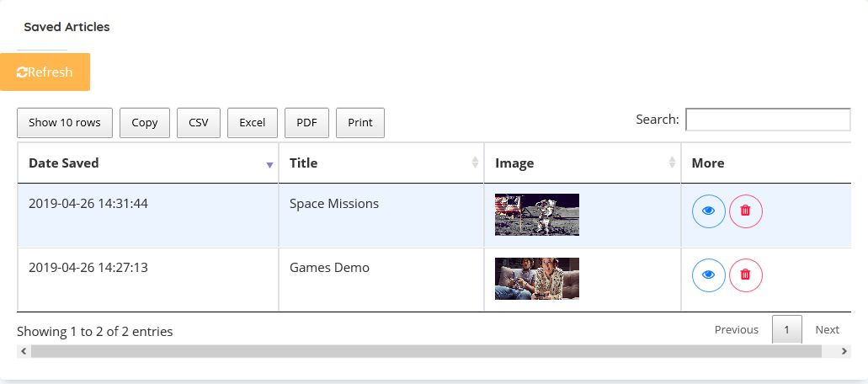Open the Show 10 rows dropdown
Image resolution: width=868 pixels, height=384 pixels.
65,123
